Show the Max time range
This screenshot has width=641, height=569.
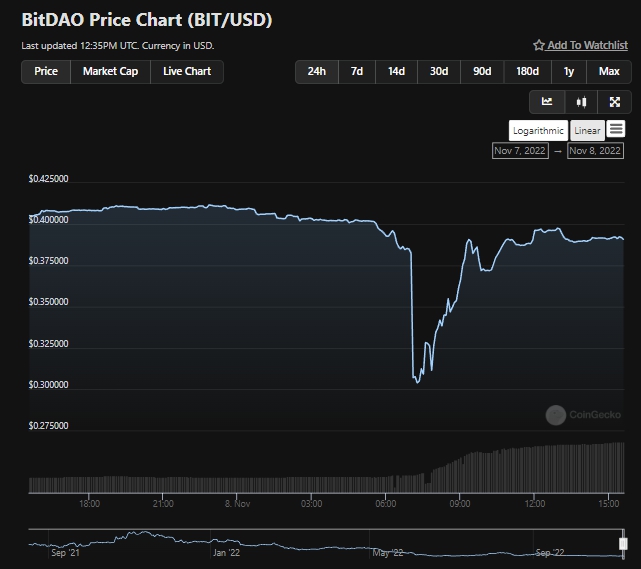tap(609, 72)
